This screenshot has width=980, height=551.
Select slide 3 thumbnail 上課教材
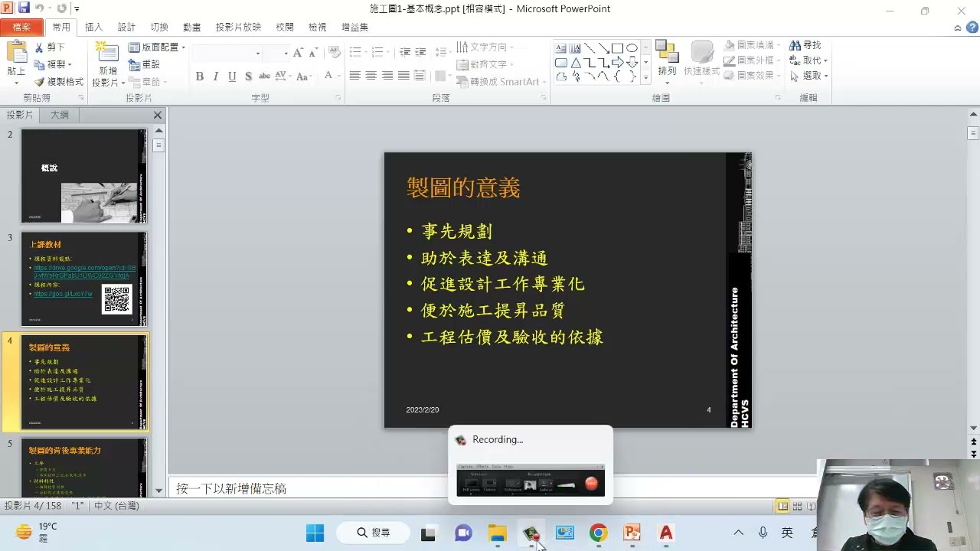(83, 279)
